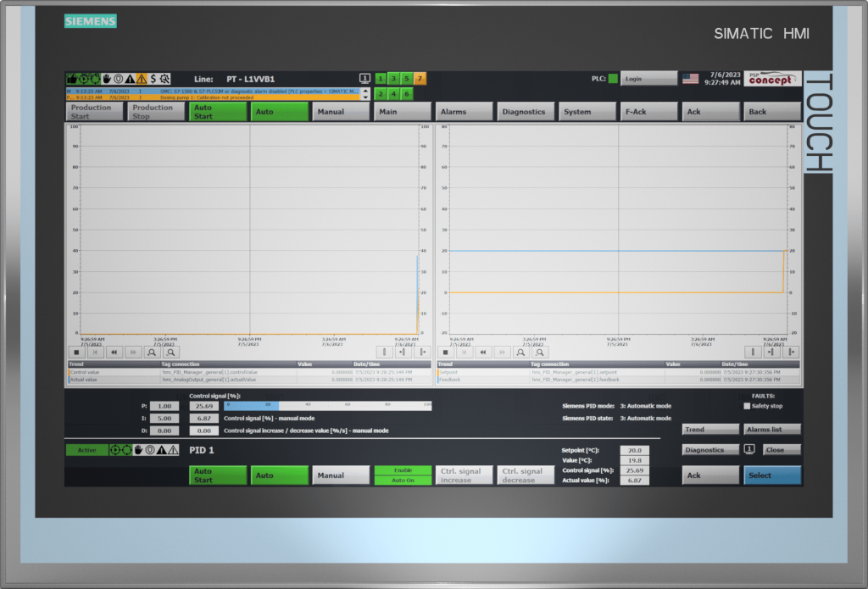Open the System screen
This screenshot has width=868, height=589.
coord(587,112)
